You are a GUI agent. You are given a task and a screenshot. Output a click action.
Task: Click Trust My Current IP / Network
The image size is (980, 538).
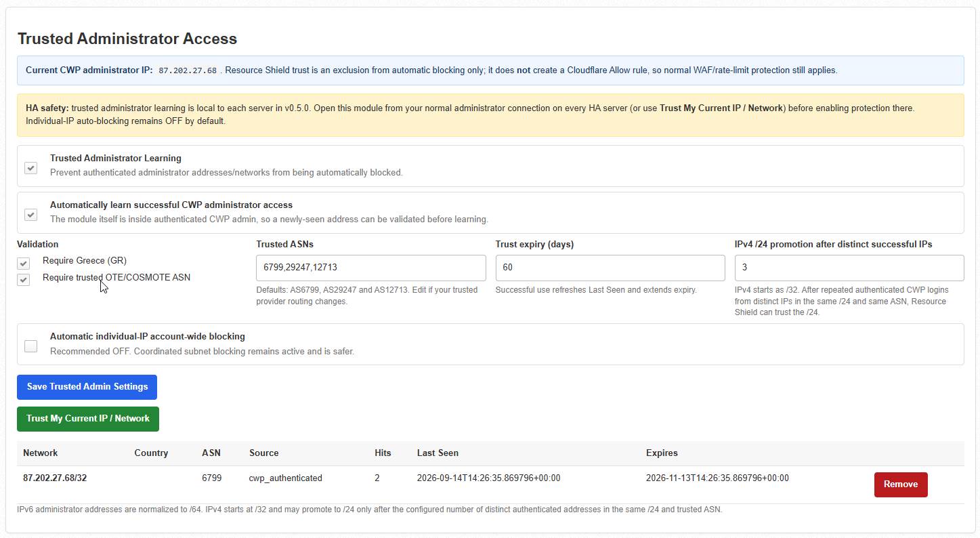tap(88, 419)
